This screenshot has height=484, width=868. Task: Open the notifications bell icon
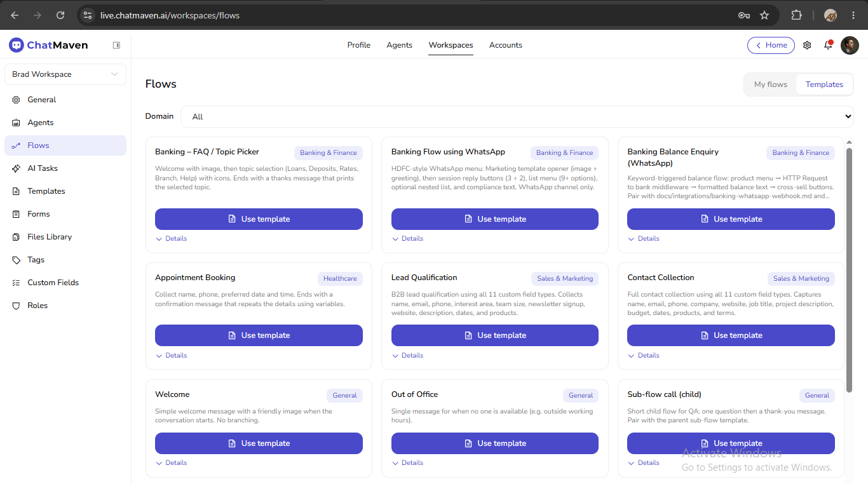(828, 45)
